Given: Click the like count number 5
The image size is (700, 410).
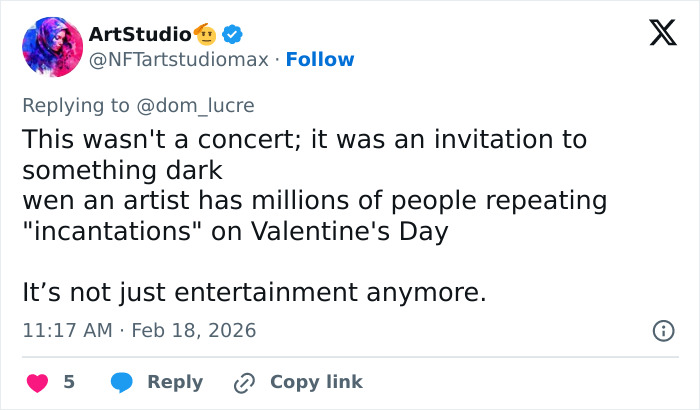Looking at the screenshot, I should (69, 382).
